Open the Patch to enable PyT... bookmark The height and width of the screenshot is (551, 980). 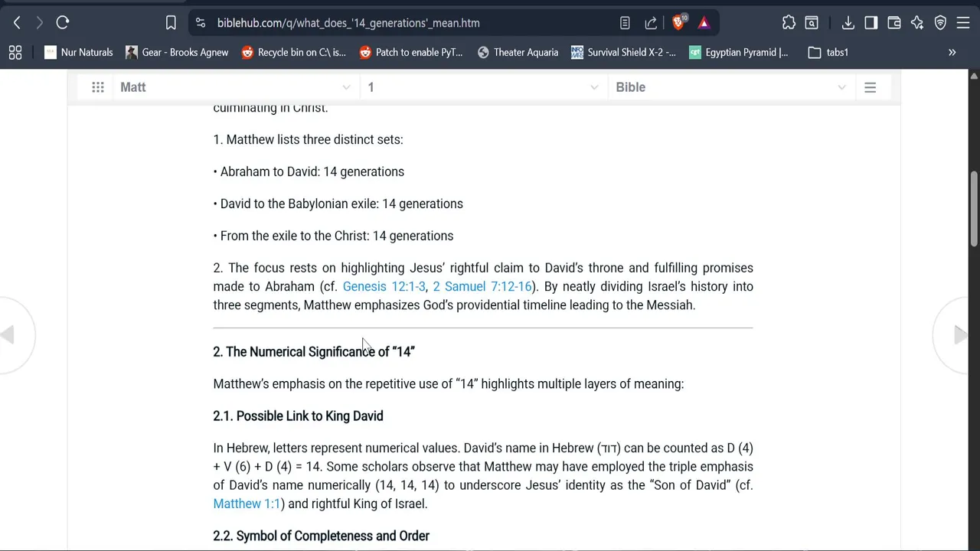[411, 52]
